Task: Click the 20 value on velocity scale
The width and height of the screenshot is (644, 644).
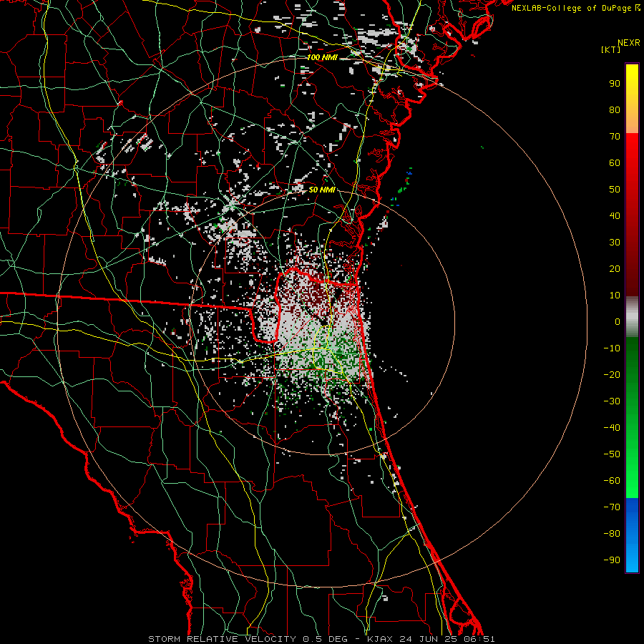Action: click(x=615, y=269)
